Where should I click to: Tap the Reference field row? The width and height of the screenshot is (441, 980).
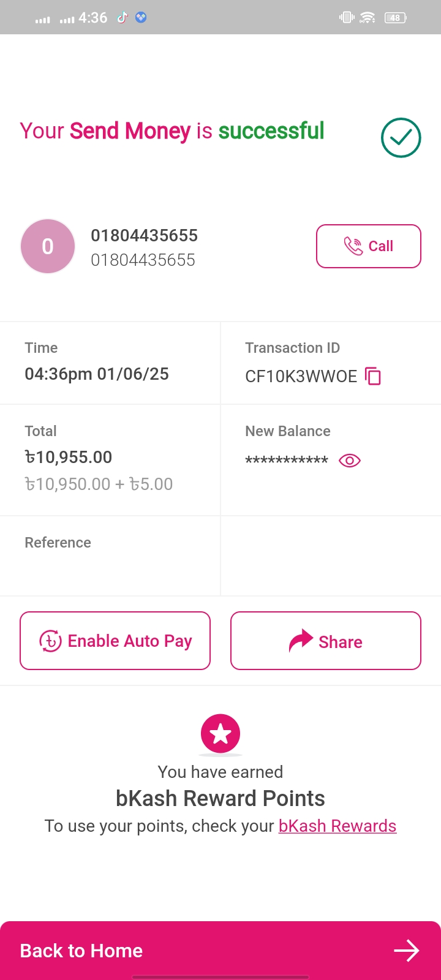point(110,555)
